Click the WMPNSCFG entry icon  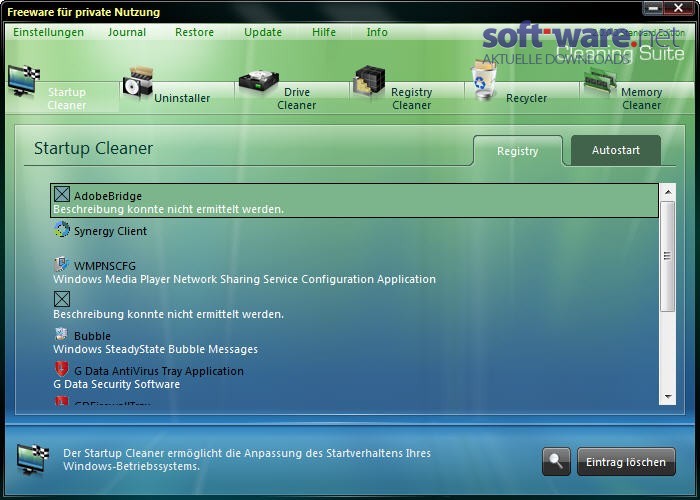[x=62, y=264]
